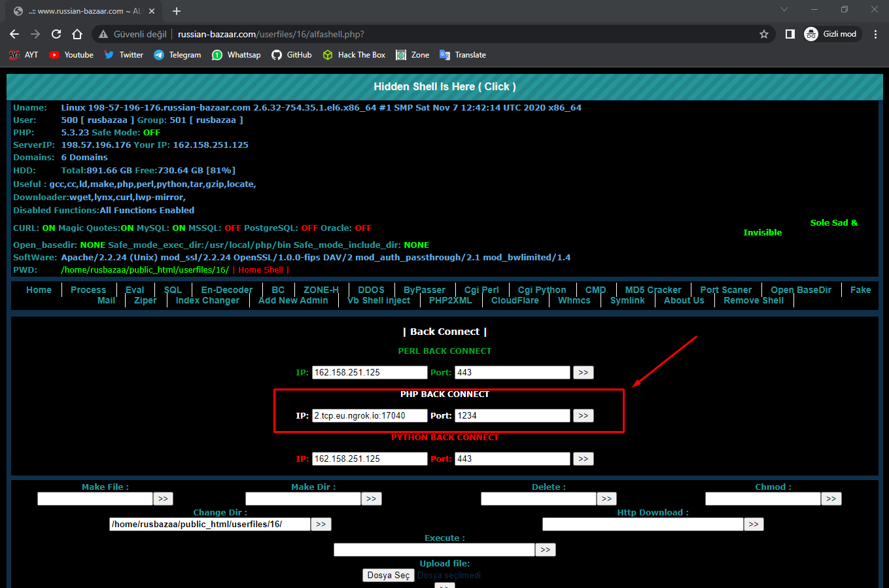
Task: Open the Eval menu item
Action: 135,290
